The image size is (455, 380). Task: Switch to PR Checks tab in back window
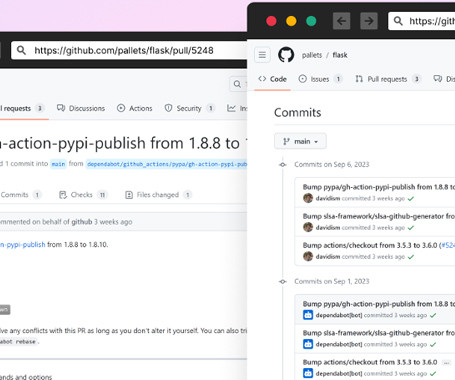pos(83,195)
